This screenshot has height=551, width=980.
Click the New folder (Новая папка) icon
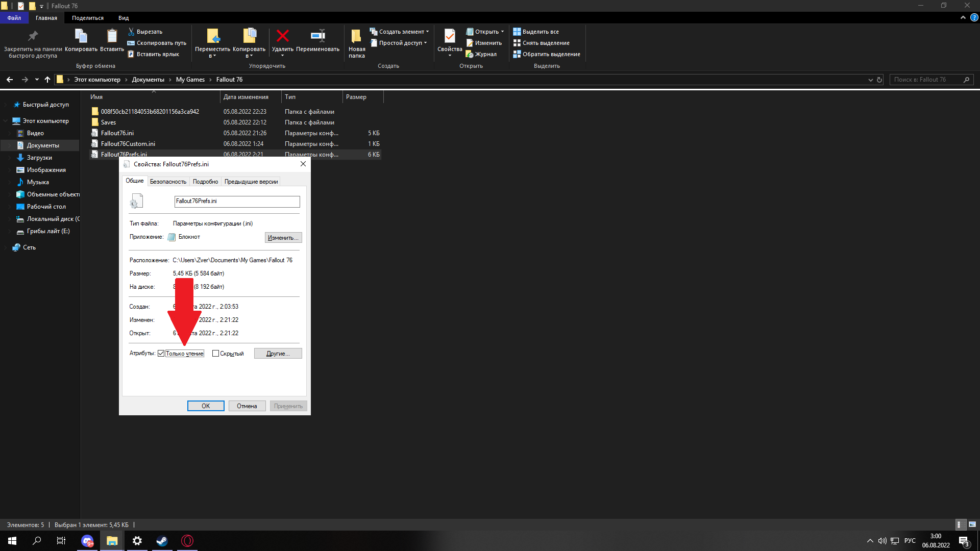[x=356, y=36]
